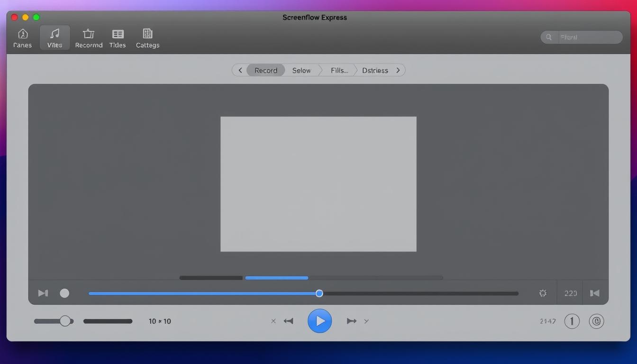Expand the small chevron right of forward button

[x=366, y=321]
